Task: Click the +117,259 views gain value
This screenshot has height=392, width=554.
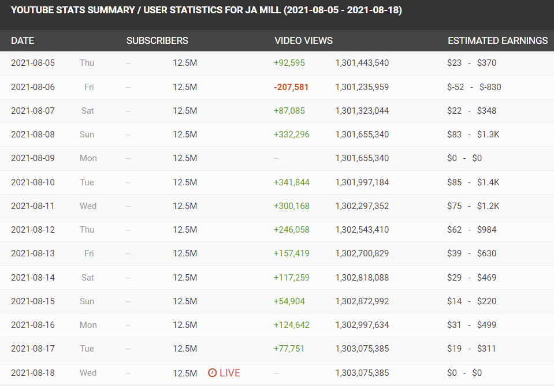Action: 292,277
